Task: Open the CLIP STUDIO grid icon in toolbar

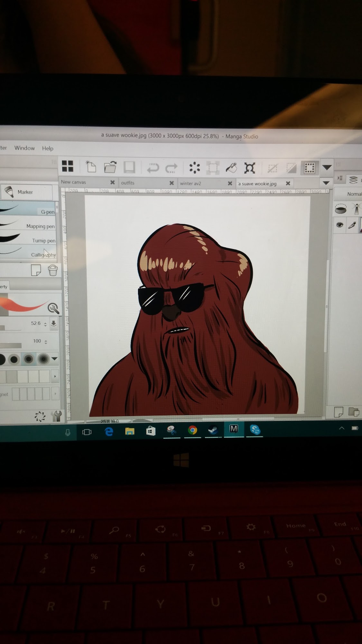Action: (68, 166)
